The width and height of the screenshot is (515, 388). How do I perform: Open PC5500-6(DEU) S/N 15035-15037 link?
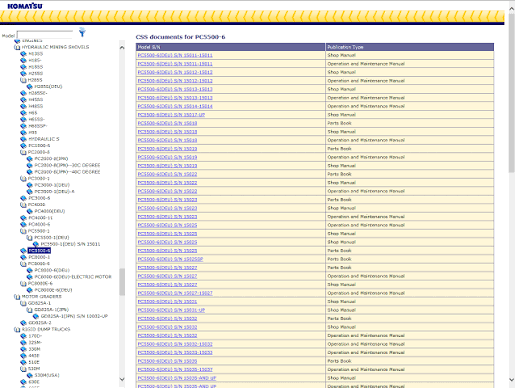(175, 370)
